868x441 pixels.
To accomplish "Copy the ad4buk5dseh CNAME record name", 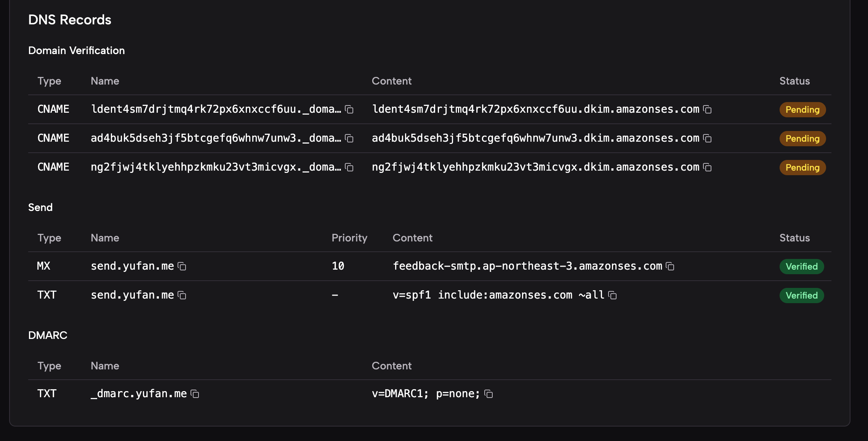I will point(349,139).
